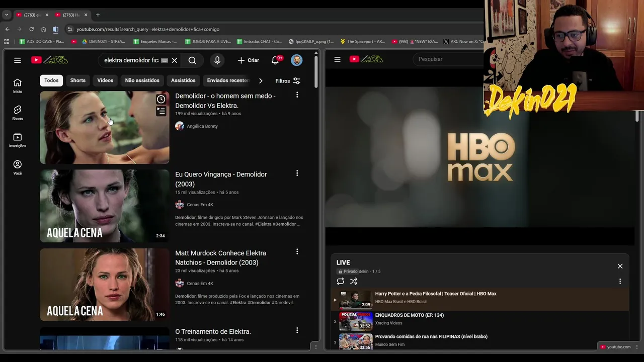Go back in the browser
This screenshot has height=362, width=644.
(7, 29)
